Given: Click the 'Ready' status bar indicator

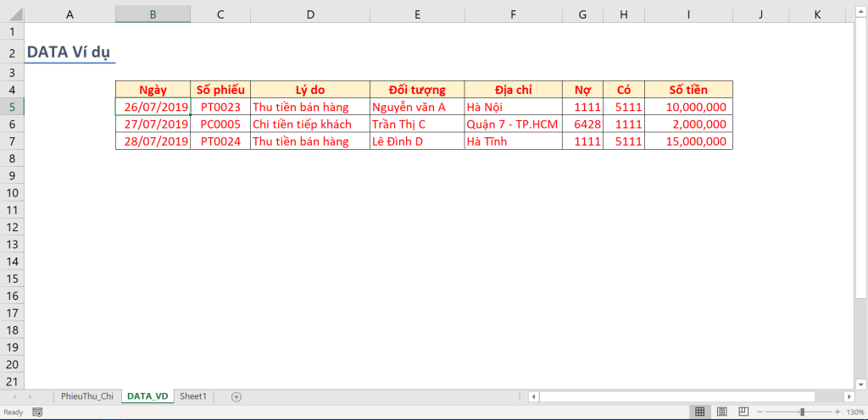Looking at the screenshot, I should click(14, 412).
